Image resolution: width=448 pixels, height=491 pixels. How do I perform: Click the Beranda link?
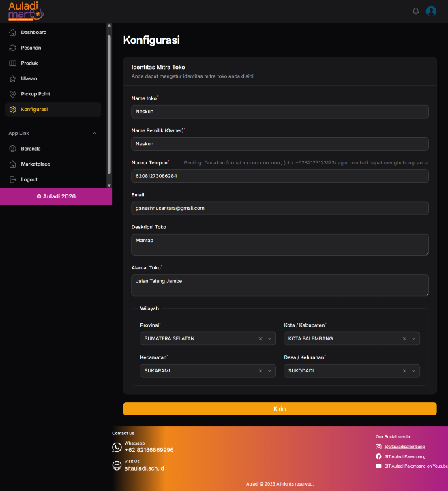pyautogui.click(x=53, y=149)
